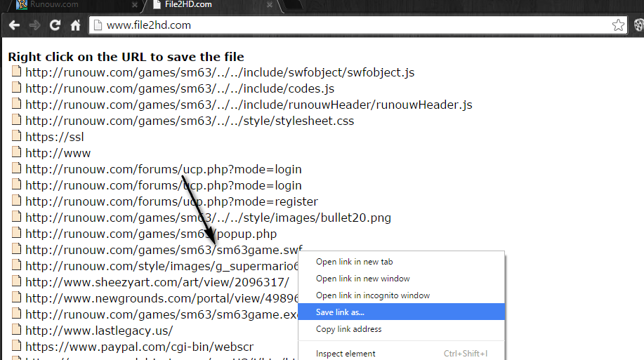Screen dimensions: 644x360
Task: Open the ucp.php?mode=register link
Action: [x=171, y=201]
